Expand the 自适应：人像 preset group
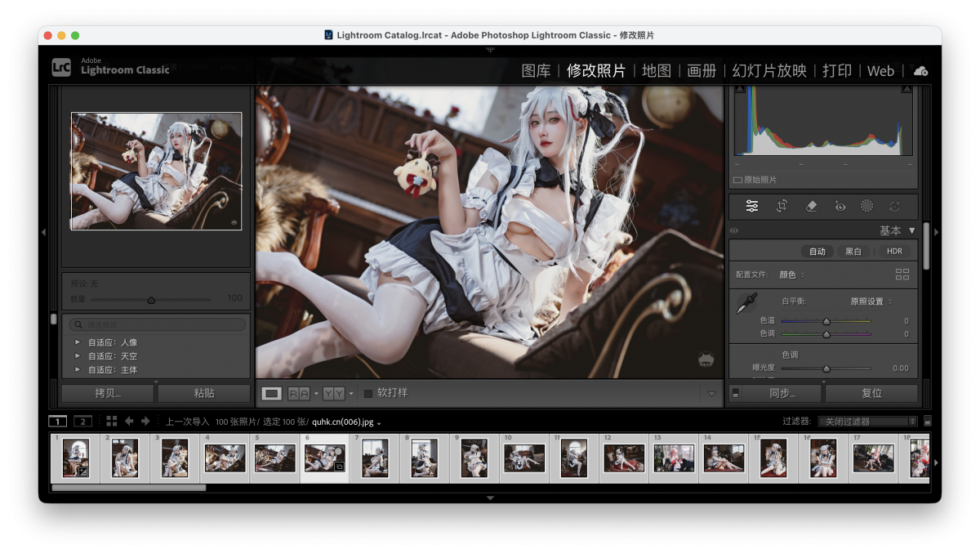This screenshot has height=554, width=980. point(78,342)
